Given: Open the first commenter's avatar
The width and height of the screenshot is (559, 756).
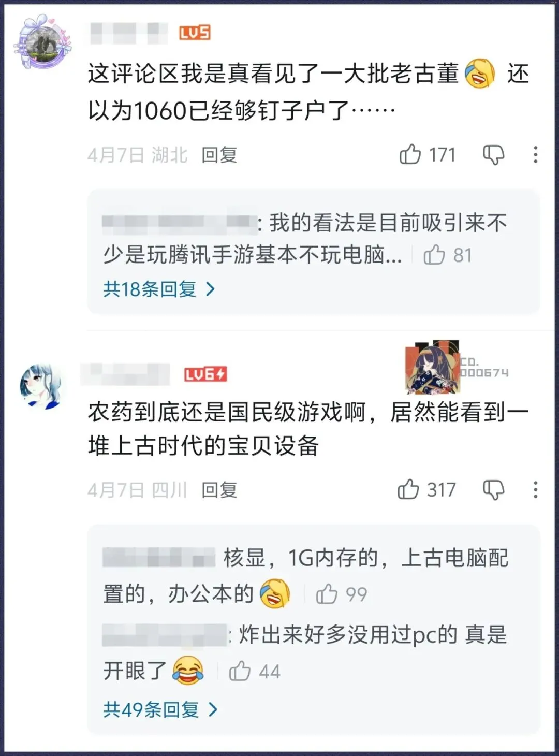Looking at the screenshot, I should pyautogui.click(x=42, y=42).
